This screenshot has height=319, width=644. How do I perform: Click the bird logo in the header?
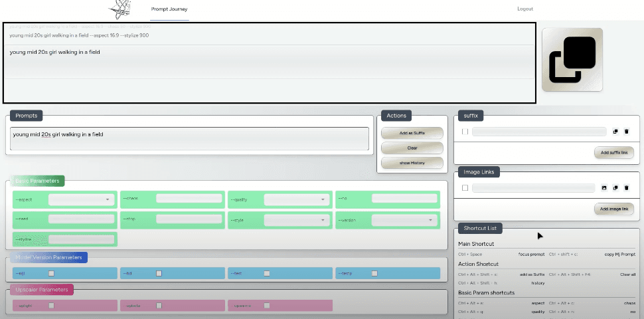point(120,9)
